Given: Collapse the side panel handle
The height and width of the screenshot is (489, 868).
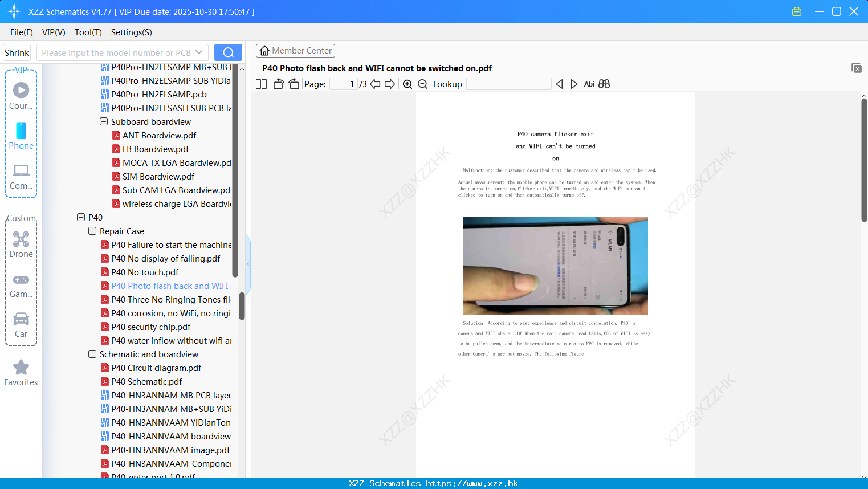Looking at the screenshot, I should click(248, 263).
